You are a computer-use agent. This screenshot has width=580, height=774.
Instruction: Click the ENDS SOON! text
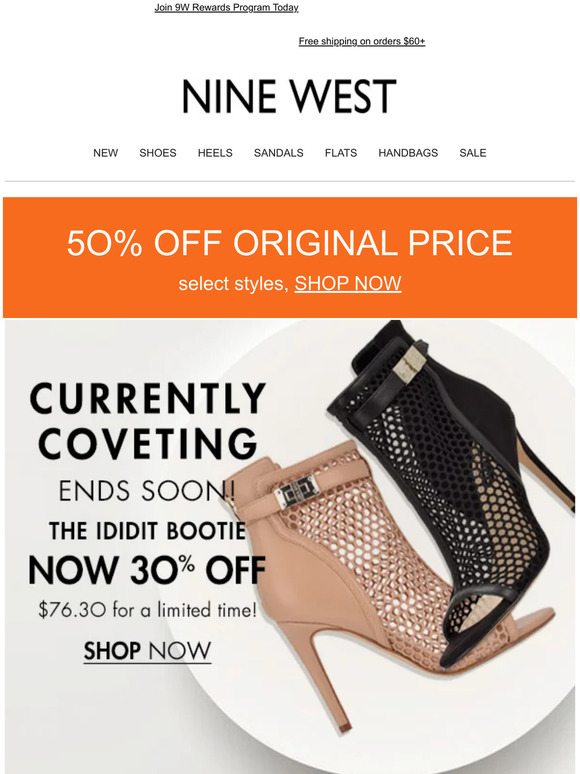[147, 491]
